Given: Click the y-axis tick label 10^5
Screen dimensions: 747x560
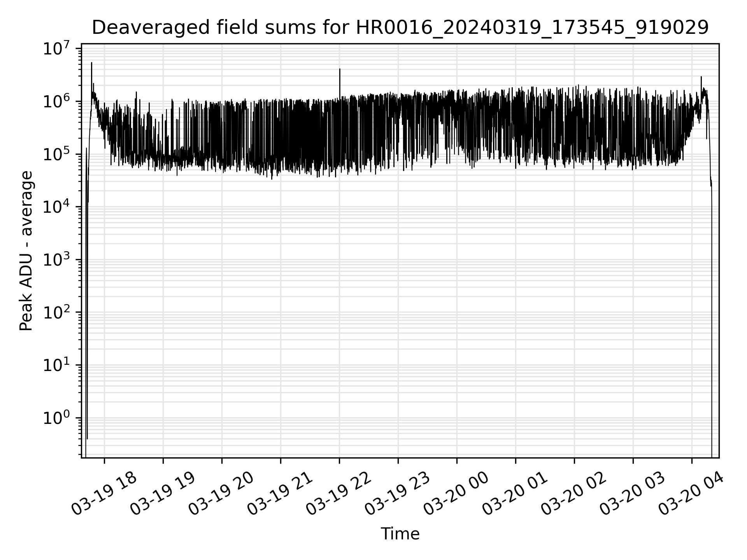Looking at the screenshot, I should point(56,154).
